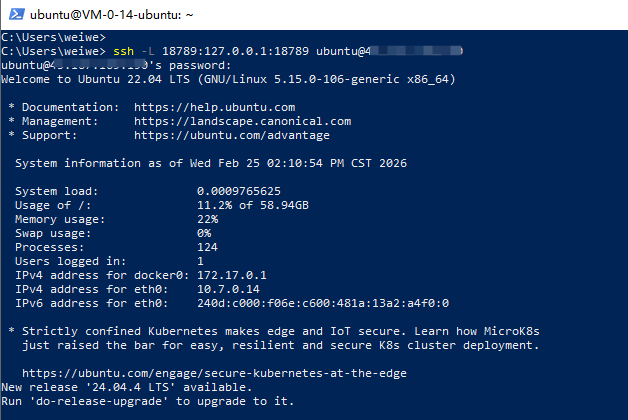This screenshot has height=420, width=628.
Task: Click the terminal icon in the title bar
Action: coord(16,14)
